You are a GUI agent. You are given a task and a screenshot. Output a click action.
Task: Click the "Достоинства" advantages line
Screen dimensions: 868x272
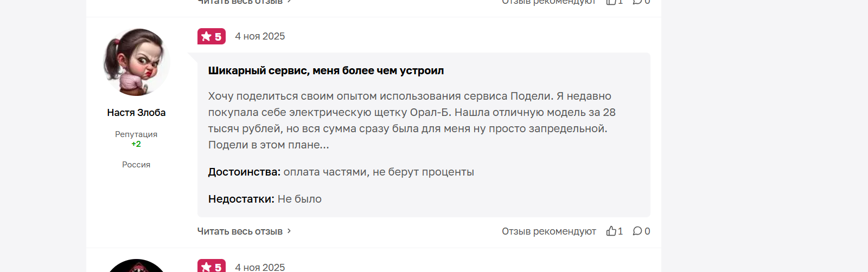point(341,172)
